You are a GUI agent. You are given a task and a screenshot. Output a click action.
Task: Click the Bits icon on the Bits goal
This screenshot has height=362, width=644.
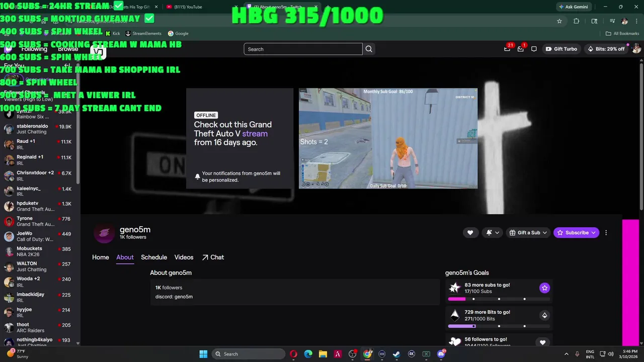point(544,315)
